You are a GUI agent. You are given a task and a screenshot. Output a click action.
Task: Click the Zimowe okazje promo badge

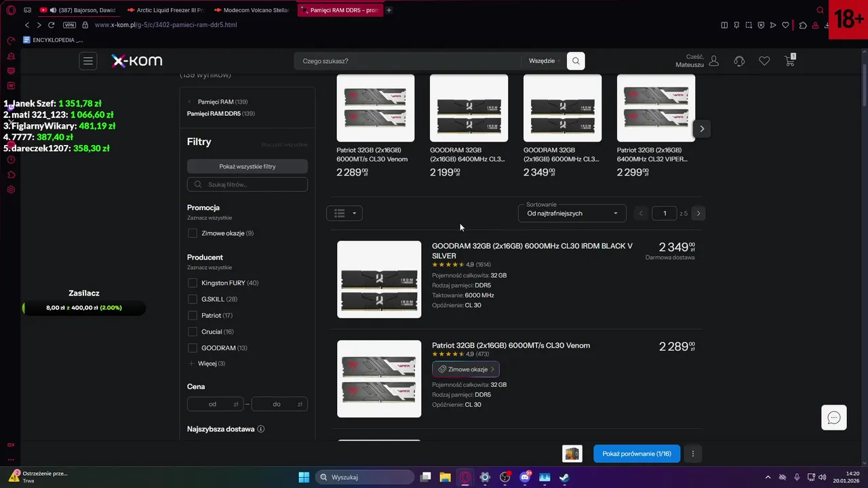tap(466, 369)
